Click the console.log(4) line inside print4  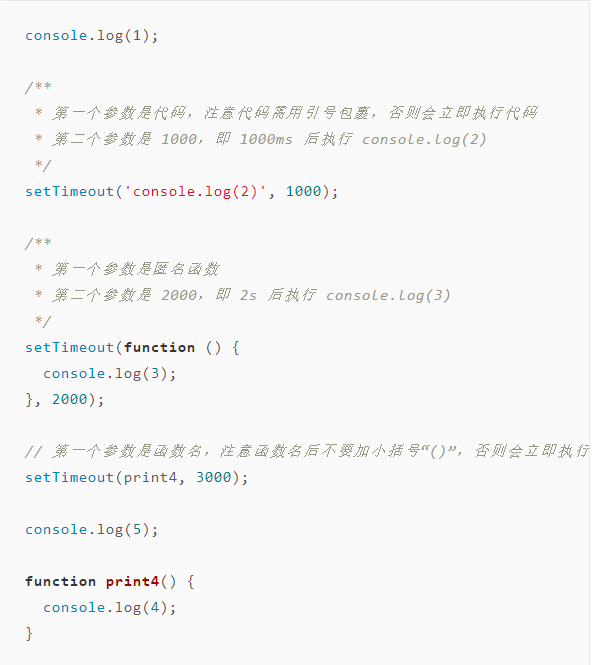click(109, 608)
